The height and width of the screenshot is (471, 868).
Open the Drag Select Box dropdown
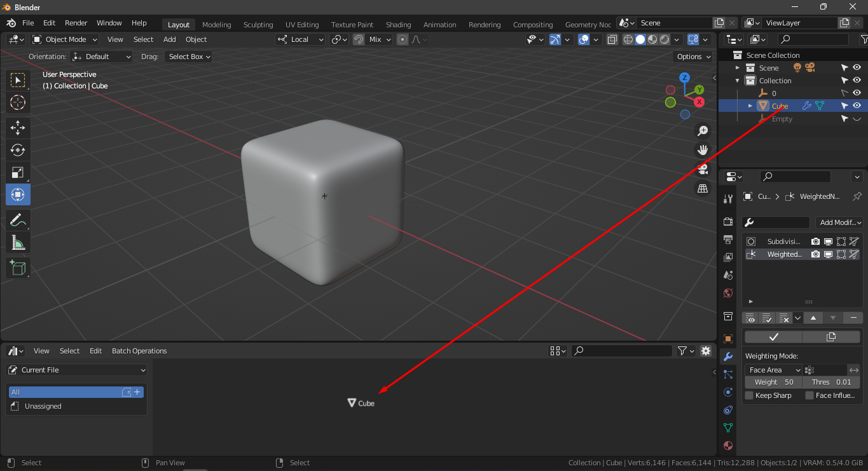[188, 57]
